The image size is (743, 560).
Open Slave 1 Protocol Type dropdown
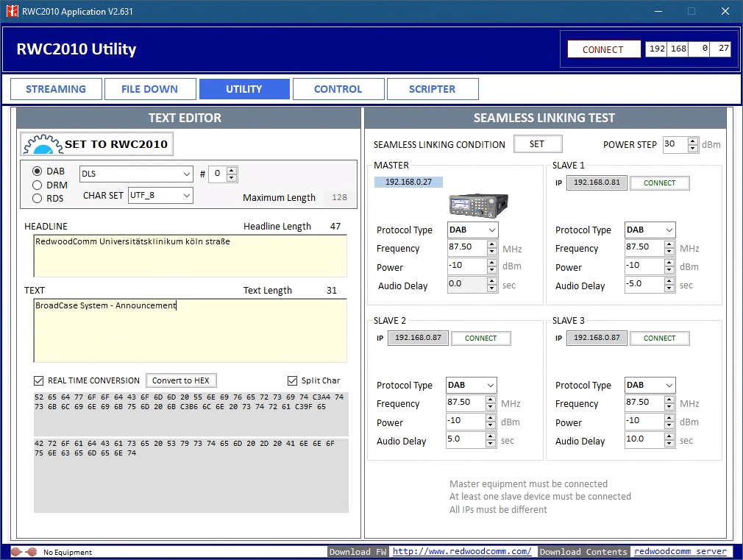[x=650, y=230]
